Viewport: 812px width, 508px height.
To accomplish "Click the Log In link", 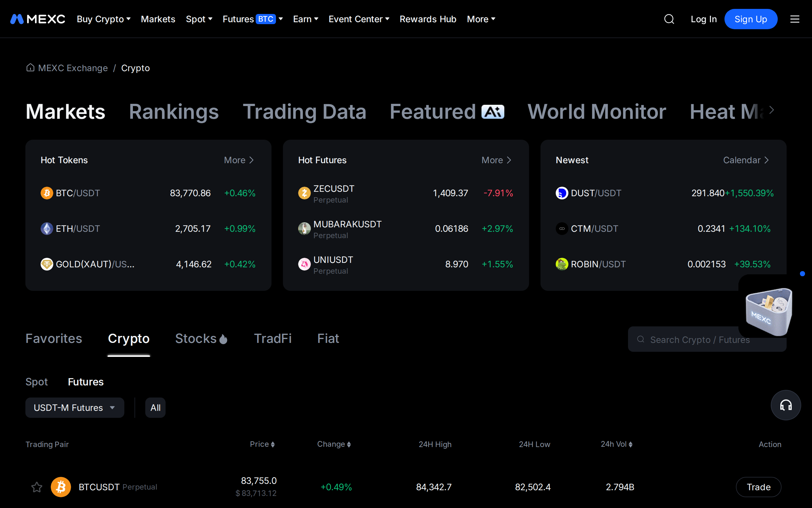I will click(x=704, y=19).
